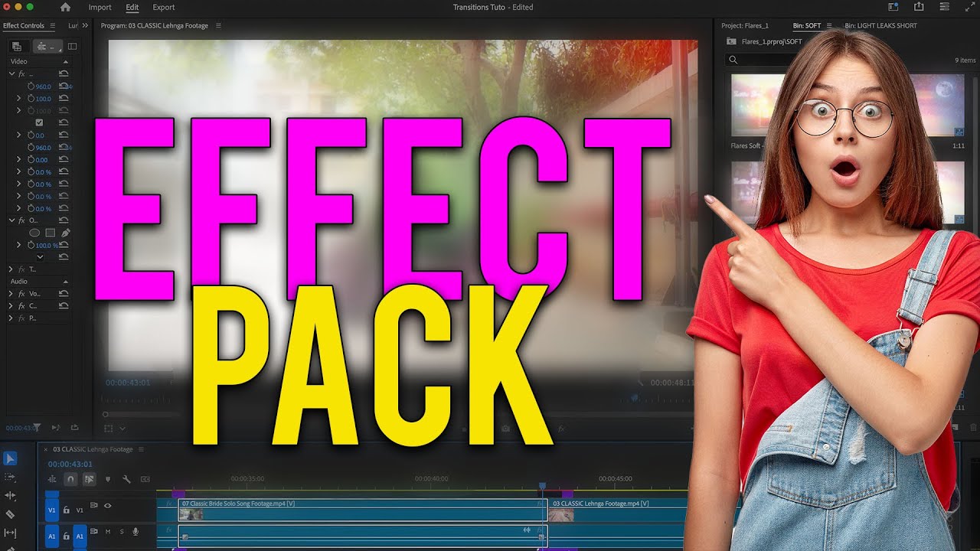Toggle Linked Selection in timeline
Screen dimensions: 980x551
(89, 479)
